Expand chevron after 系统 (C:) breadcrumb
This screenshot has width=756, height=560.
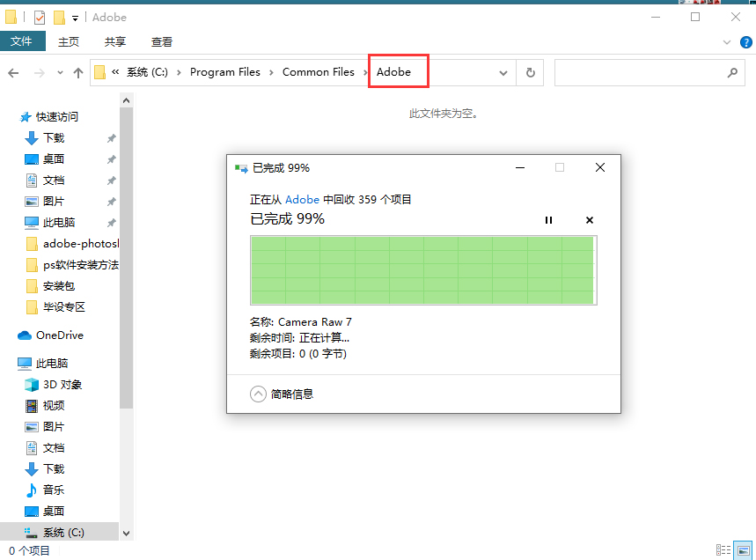[x=179, y=73]
